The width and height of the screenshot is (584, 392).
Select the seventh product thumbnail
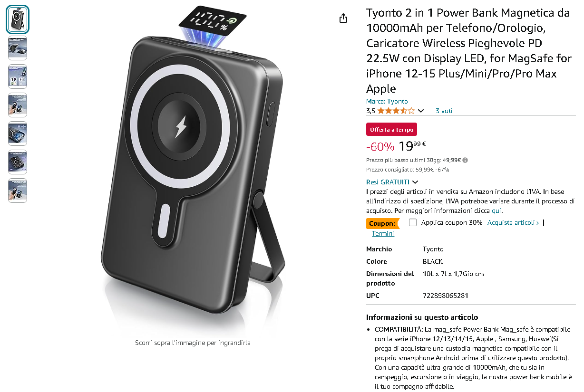18,191
